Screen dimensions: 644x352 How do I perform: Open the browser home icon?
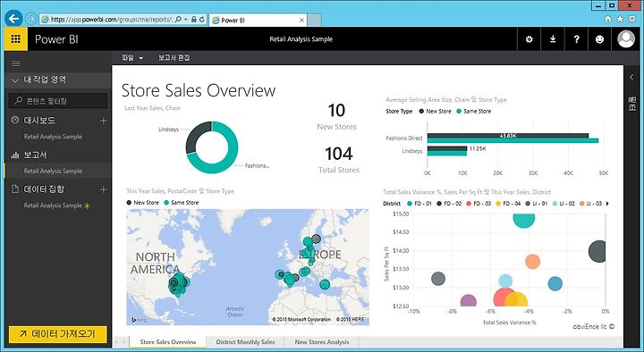point(608,19)
